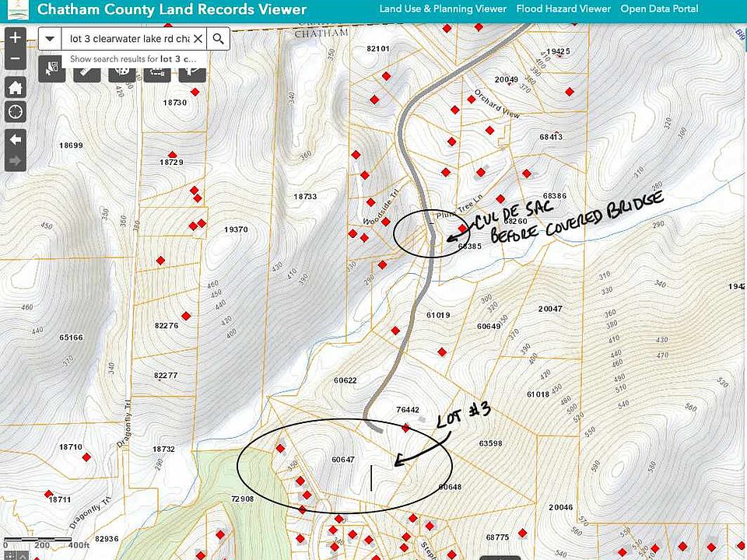This screenshot has width=747, height=560.
Task: Choose 'Show search results for lot 3 c...' suggestion
Action: (x=133, y=59)
